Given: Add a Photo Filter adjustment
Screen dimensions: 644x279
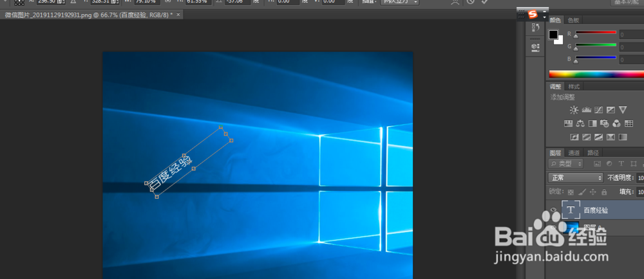Looking at the screenshot, I should coord(604,123).
